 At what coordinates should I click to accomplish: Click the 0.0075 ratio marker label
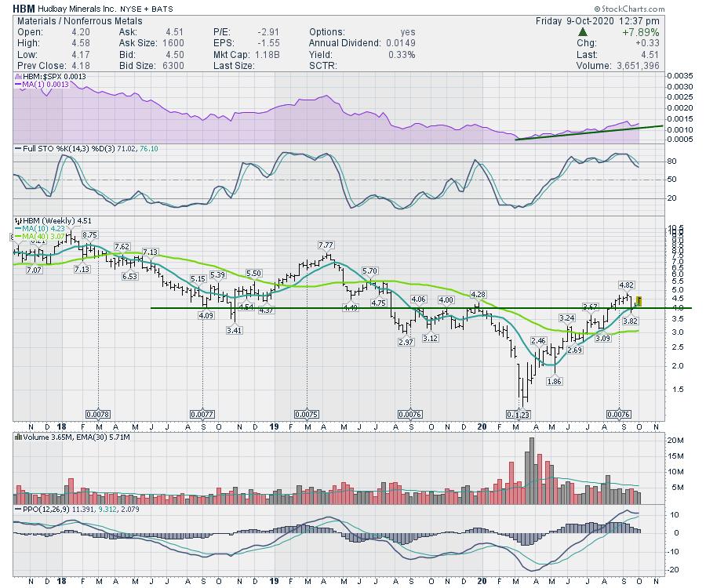tap(307, 415)
